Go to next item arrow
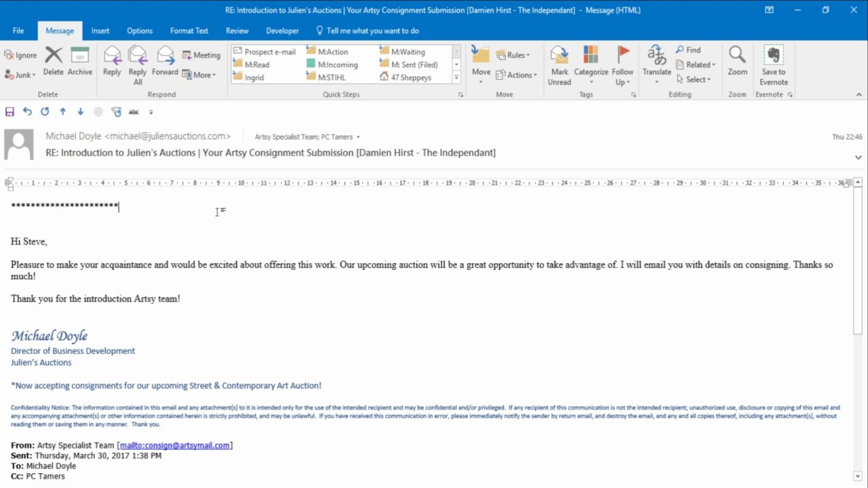Viewport: 868px width, 488px height. (80, 112)
